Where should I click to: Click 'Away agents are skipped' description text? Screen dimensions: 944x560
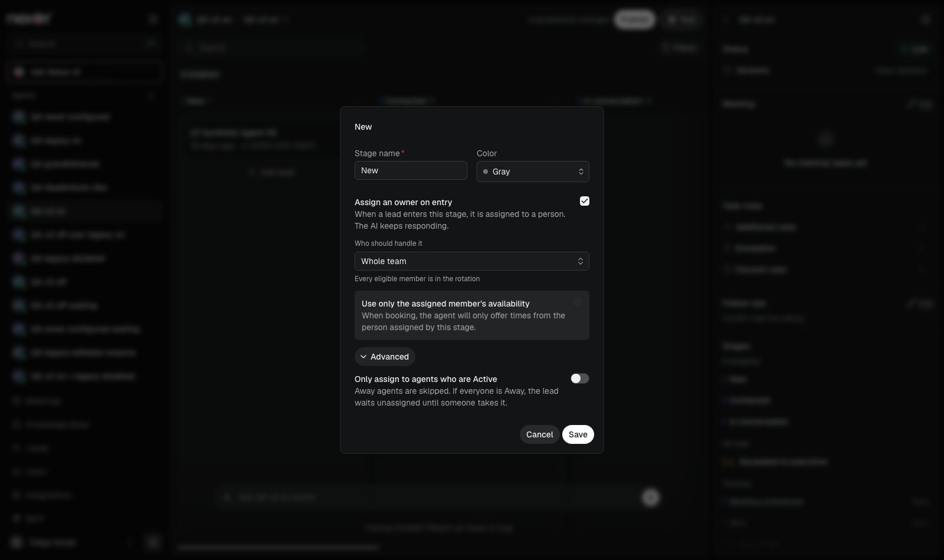[456, 397]
